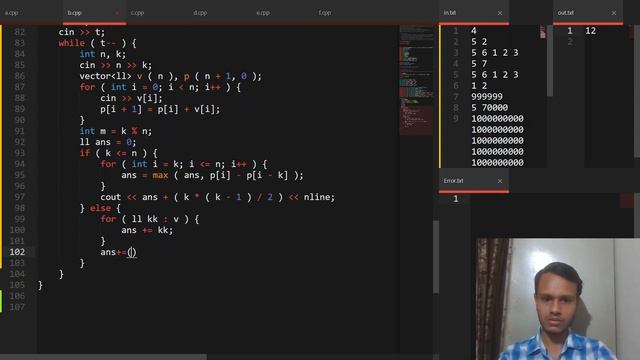The height and width of the screenshot is (360, 640).
Task: Click the webcam video overlay
Action: (x=558, y=299)
